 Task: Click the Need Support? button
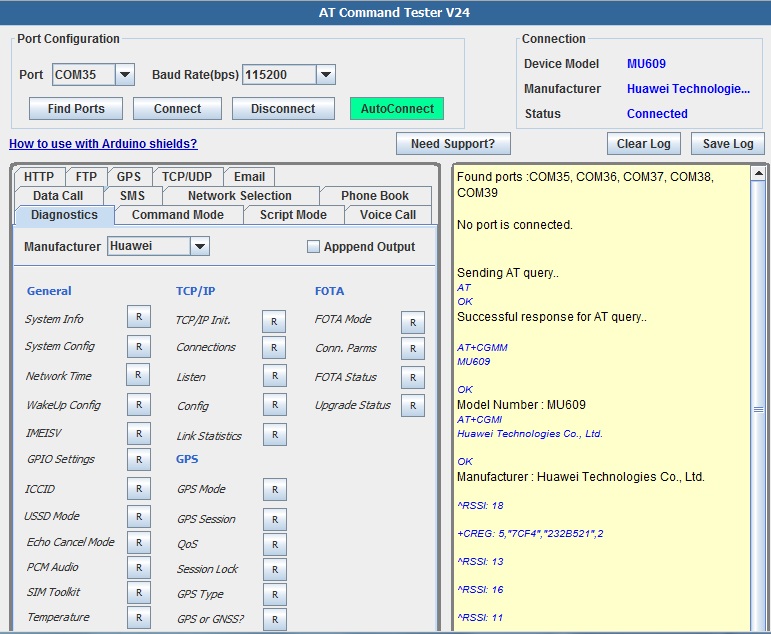click(x=453, y=144)
